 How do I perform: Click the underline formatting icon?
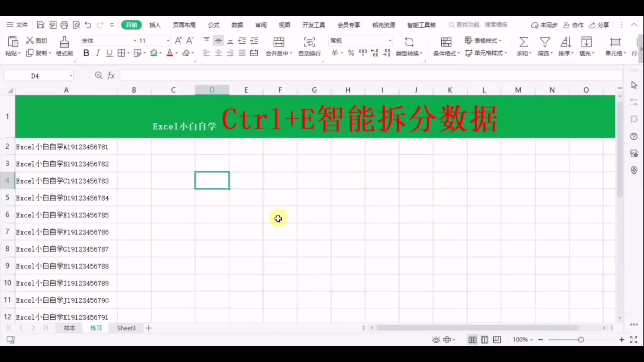click(x=109, y=53)
